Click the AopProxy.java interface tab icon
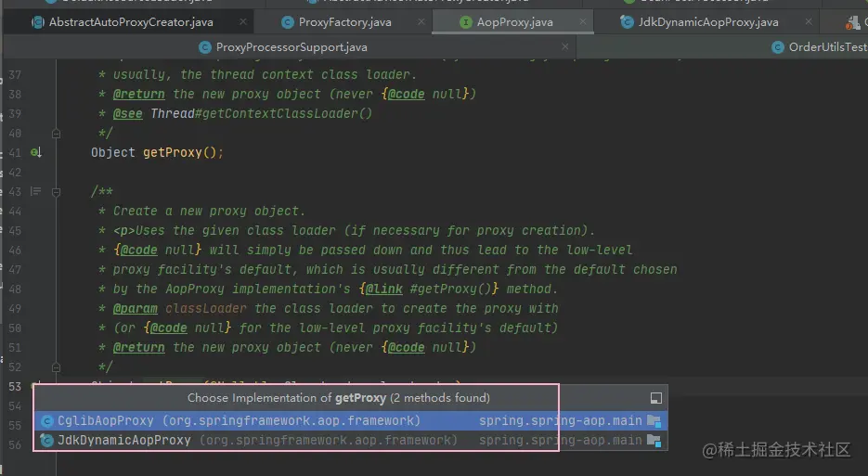The height and width of the screenshot is (476, 868). (x=465, y=22)
